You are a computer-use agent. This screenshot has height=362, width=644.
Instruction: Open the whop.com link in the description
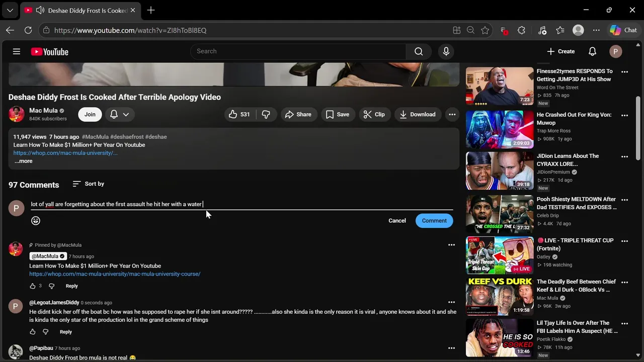tap(65, 153)
